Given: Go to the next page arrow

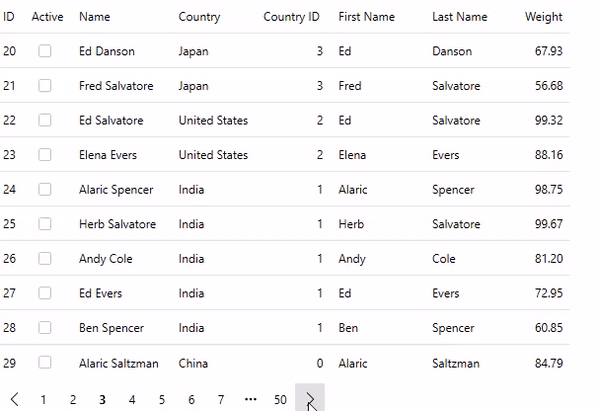Looking at the screenshot, I should click(x=310, y=399).
